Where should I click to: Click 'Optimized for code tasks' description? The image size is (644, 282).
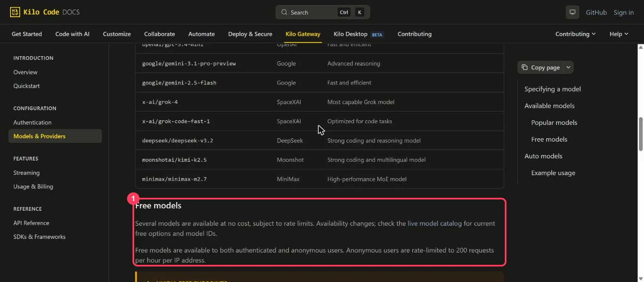[360, 121]
